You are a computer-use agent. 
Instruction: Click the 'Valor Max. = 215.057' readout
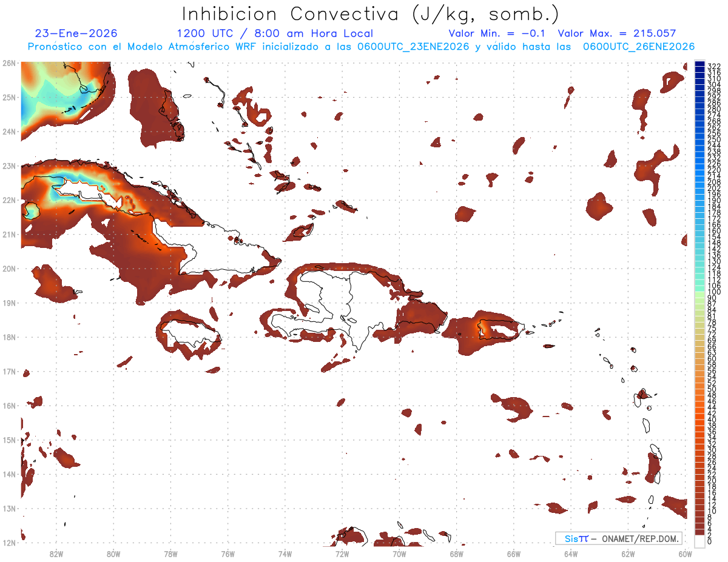point(617,33)
